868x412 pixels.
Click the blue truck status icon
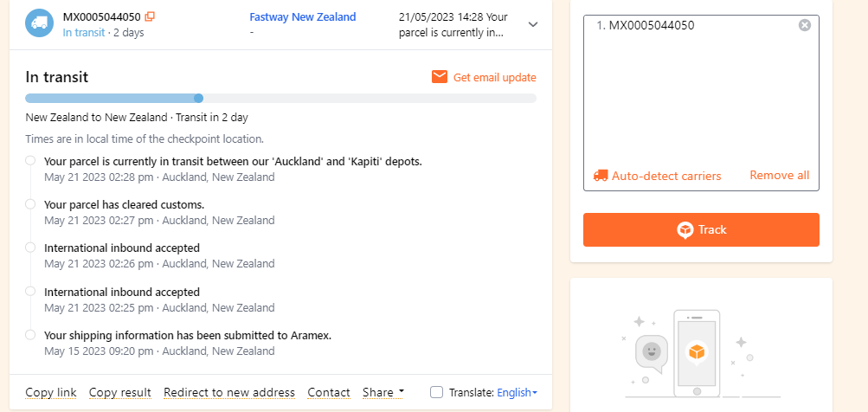point(38,23)
